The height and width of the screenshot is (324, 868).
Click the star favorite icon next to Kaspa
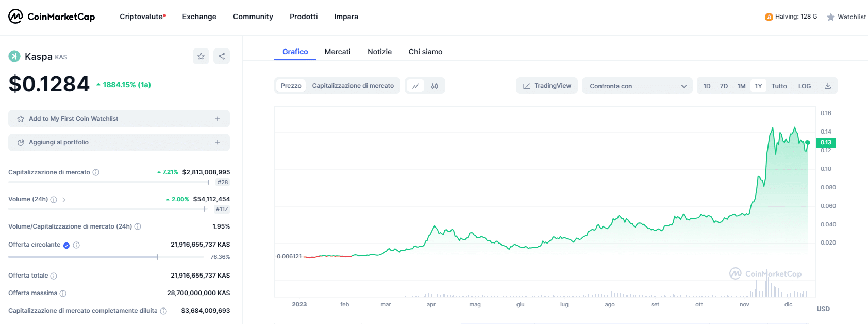click(201, 56)
